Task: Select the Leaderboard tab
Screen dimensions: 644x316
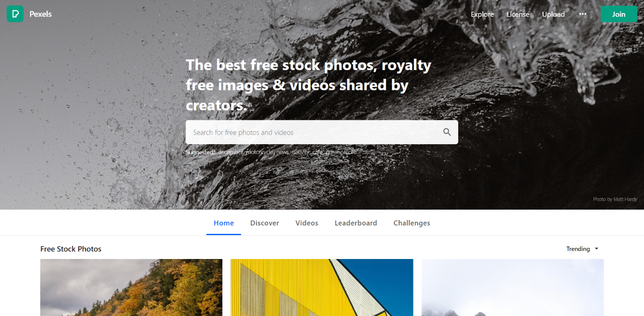Action: click(356, 223)
